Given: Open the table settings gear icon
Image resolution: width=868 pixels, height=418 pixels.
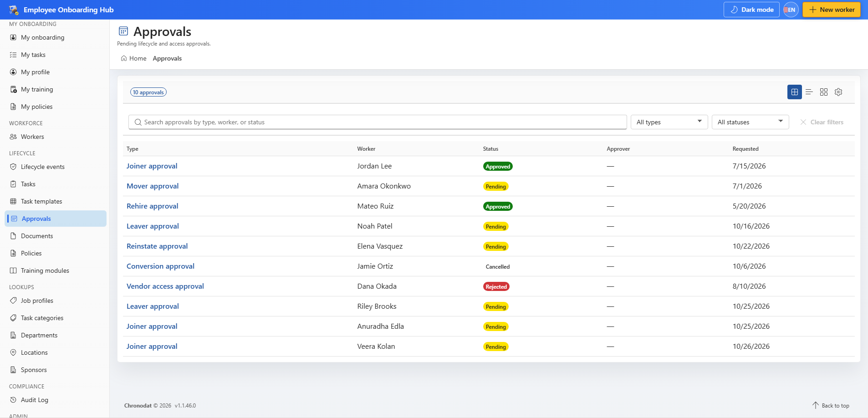Looking at the screenshot, I should pos(838,92).
